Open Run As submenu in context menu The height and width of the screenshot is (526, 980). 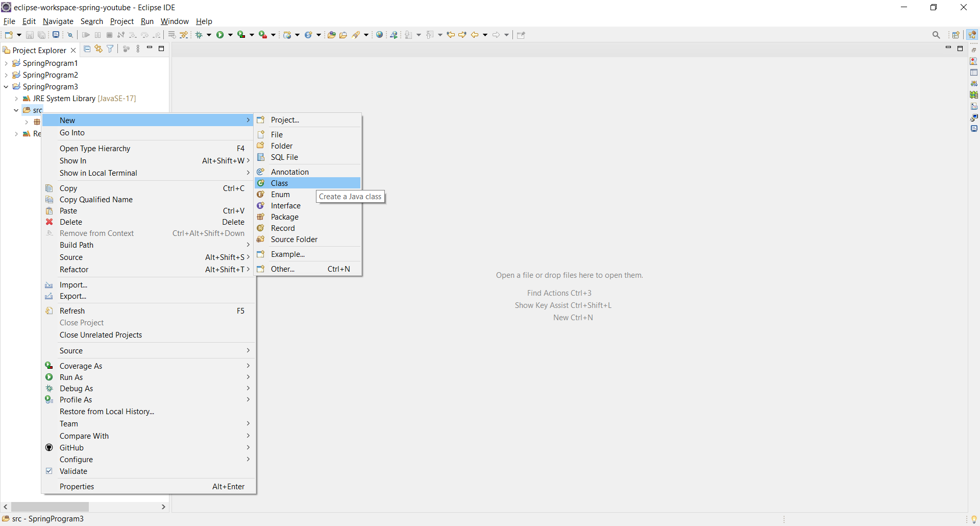tap(148, 377)
